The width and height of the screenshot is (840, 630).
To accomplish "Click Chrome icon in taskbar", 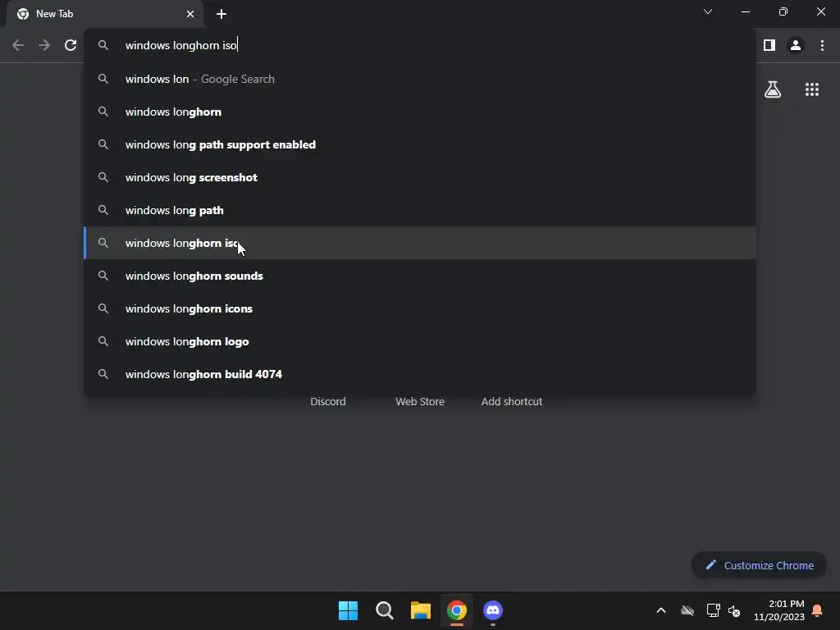I will (x=457, y=610).
